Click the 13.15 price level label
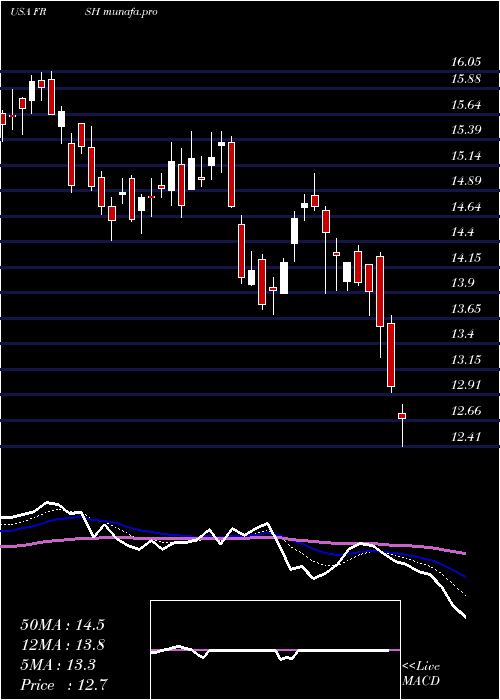The image size is (500, 700). pos(466,360)
